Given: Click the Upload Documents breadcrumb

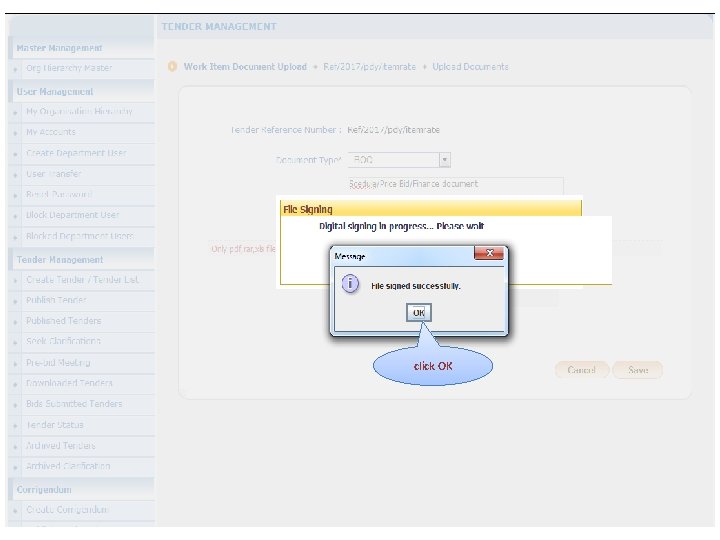Looking at the screenshot, I should tap(470, 67).
